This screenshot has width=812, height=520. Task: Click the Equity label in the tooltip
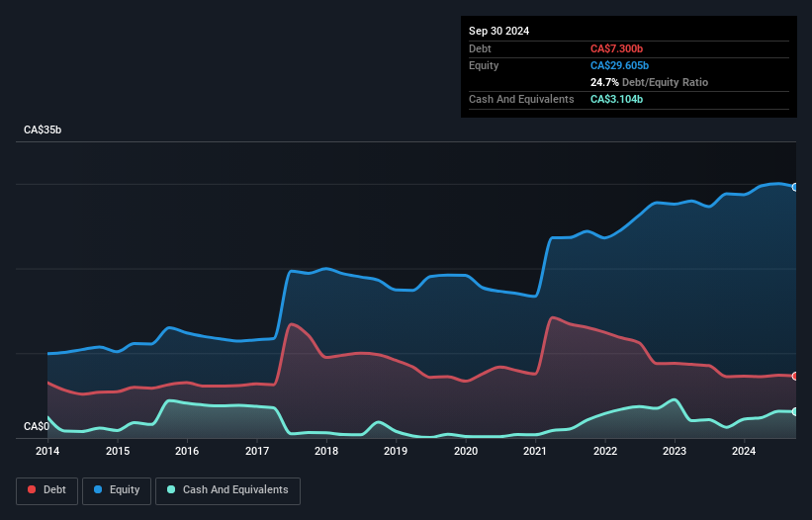click(x=484, y=65)
